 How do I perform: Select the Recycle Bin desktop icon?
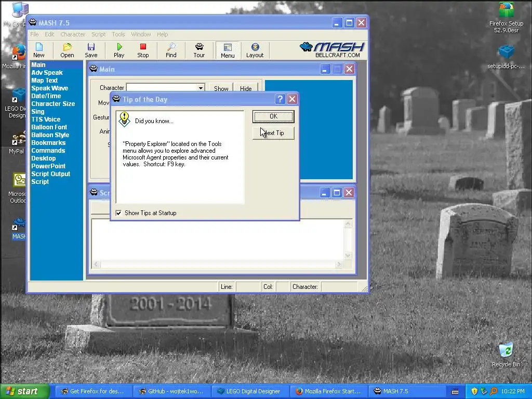pos(506,355)
